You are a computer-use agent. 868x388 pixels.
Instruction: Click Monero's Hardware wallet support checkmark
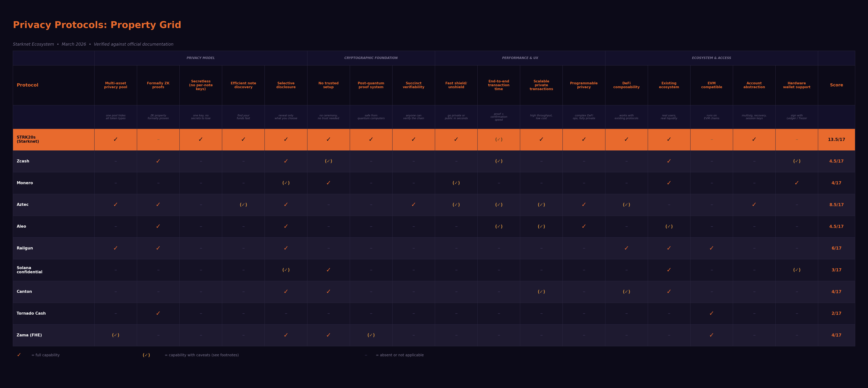click(797, 183)
